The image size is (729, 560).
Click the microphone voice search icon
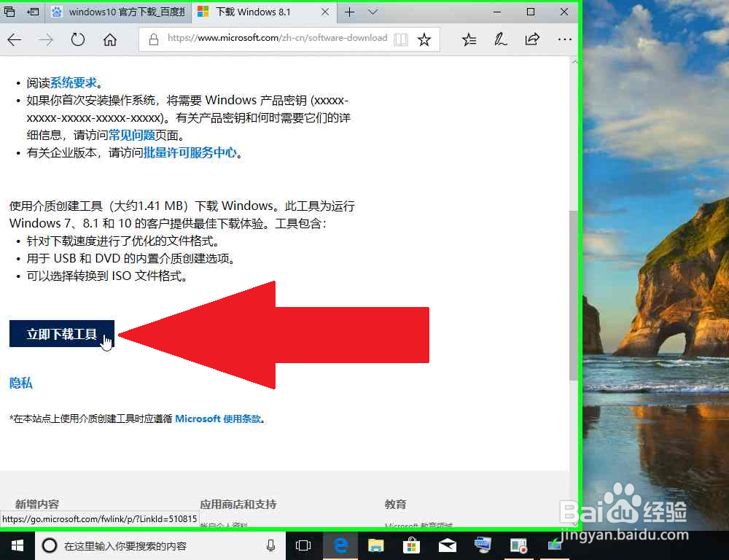point(270,545)
